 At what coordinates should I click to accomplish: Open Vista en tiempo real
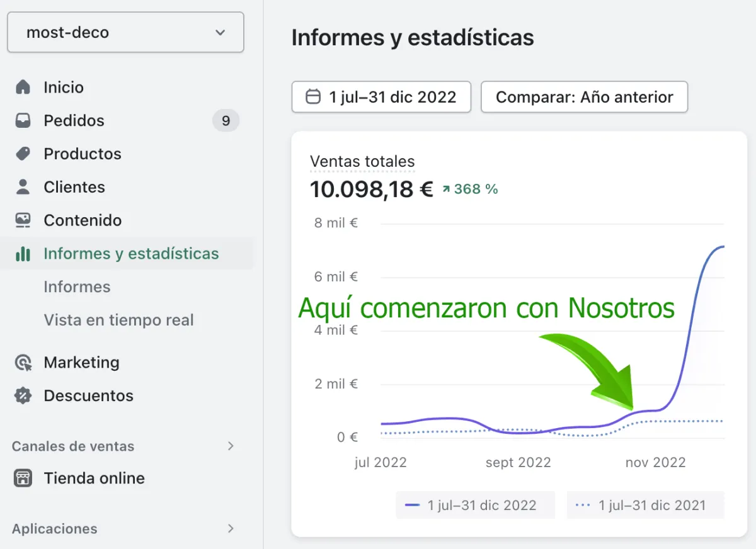pyautogui.click(x=118, y=320)
